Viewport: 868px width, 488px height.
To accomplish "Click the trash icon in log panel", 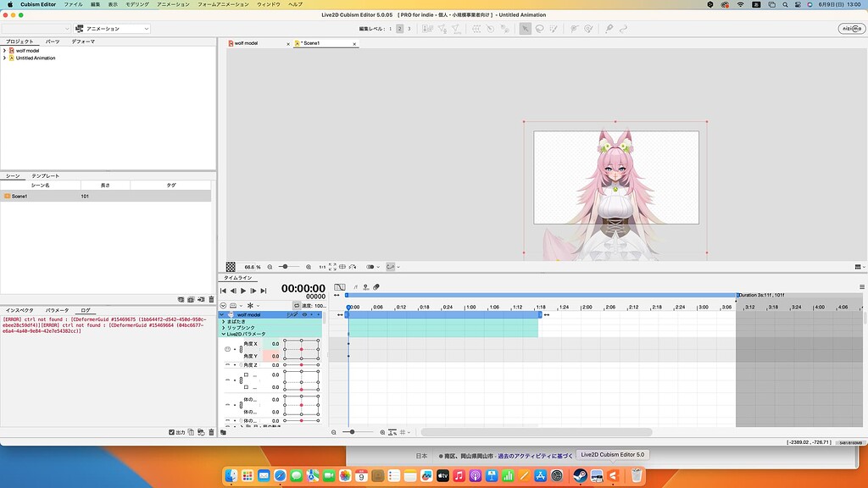I will [x=211, y=432].
